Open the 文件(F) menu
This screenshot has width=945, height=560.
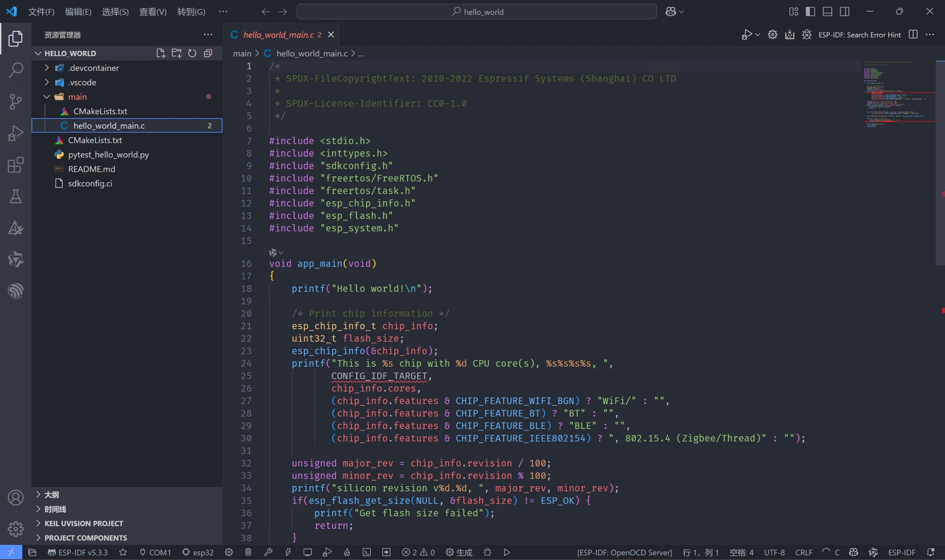coord(41,12)
